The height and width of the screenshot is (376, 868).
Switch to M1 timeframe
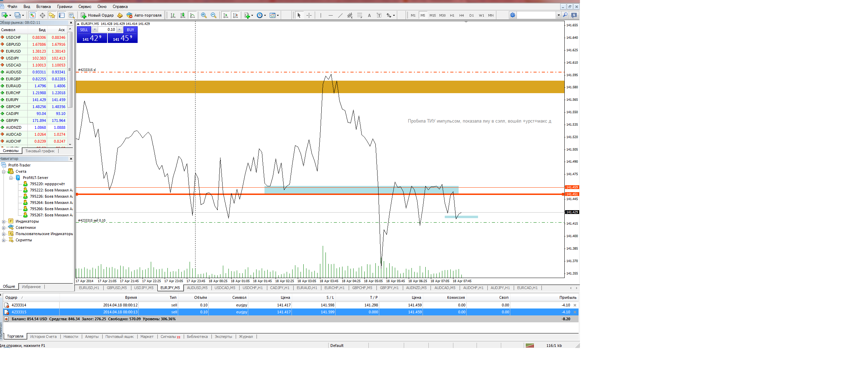(413, 15)
